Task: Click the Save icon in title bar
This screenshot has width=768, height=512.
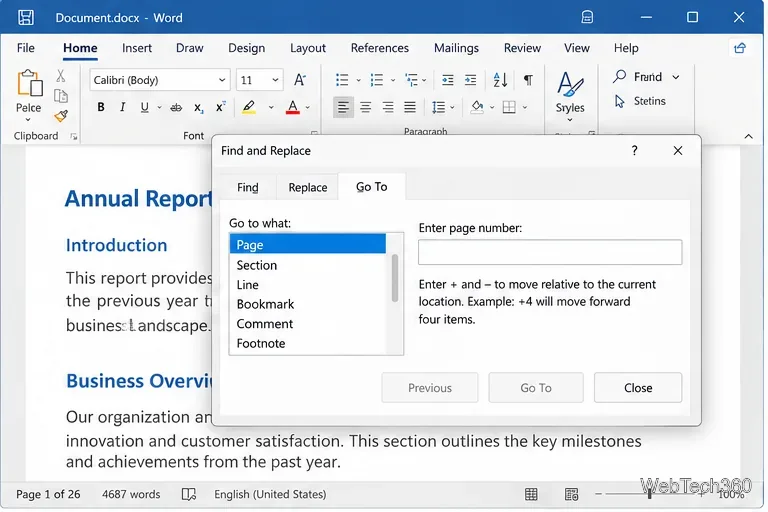Action: click(25, 18)
